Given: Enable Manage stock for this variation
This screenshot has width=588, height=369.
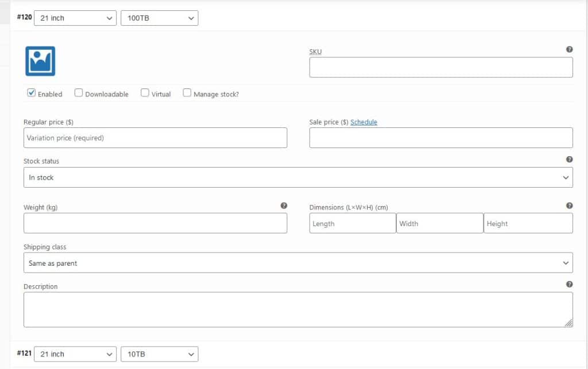Looking at the screenshot, I should tap(187, 92).
